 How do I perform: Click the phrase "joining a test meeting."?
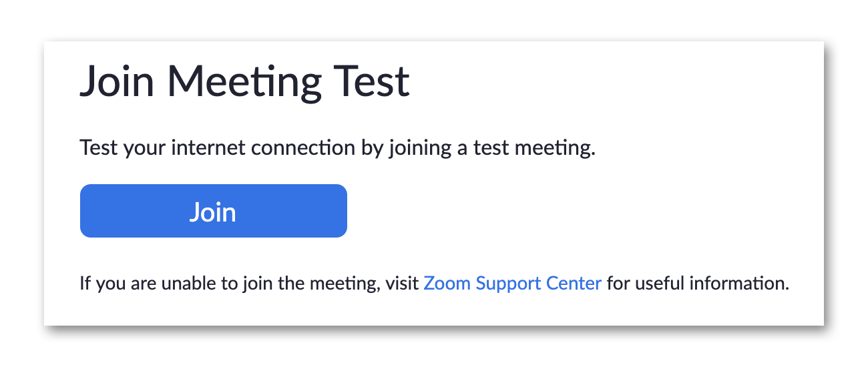point(492,147)
